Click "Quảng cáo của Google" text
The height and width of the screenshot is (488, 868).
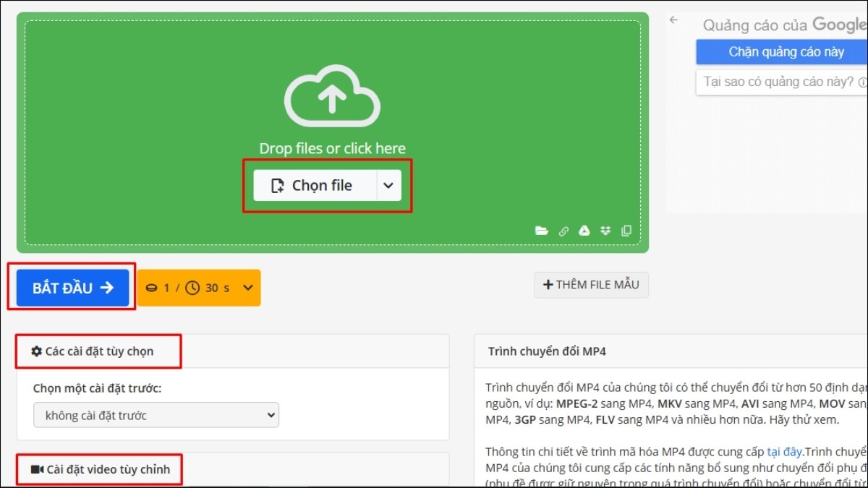[x=785, y=25]
